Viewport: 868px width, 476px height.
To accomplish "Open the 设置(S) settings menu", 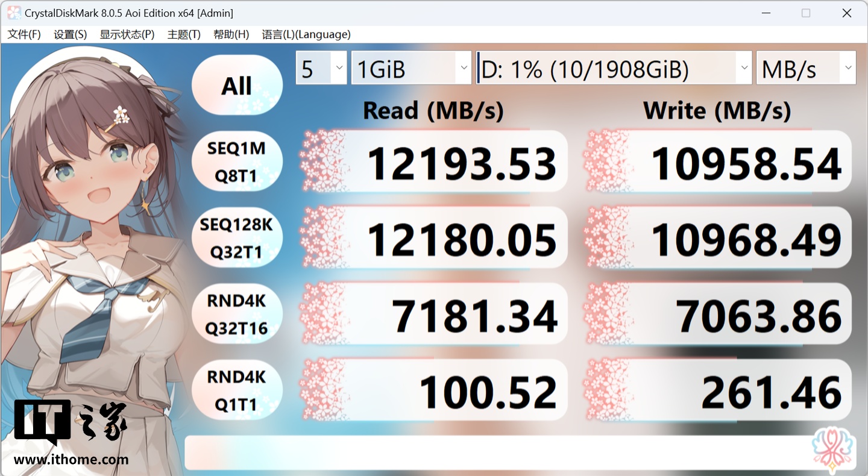I will pyautogui.click(x=70, y=34).
